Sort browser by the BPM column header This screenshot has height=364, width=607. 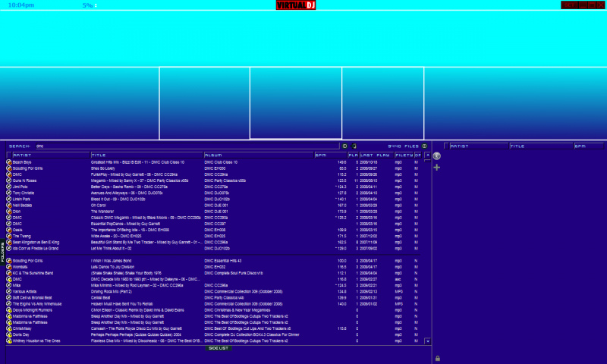pos(331,155)
